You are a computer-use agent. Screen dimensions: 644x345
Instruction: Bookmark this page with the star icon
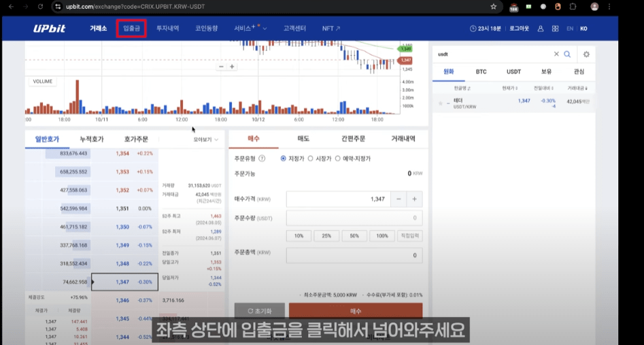(x=493, y=7)
